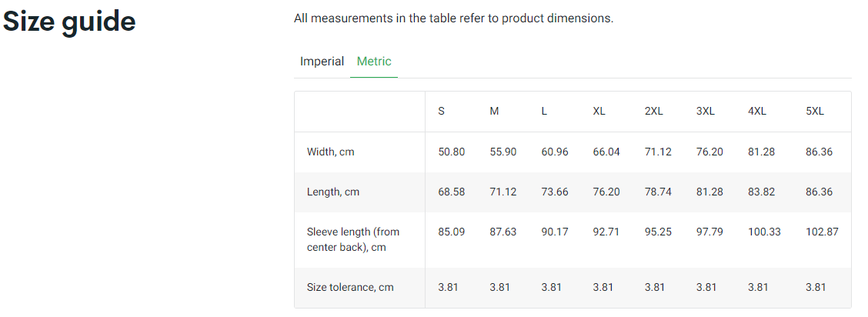
Task: Click width value 50.80 for size S
Action: coord(452,152)
